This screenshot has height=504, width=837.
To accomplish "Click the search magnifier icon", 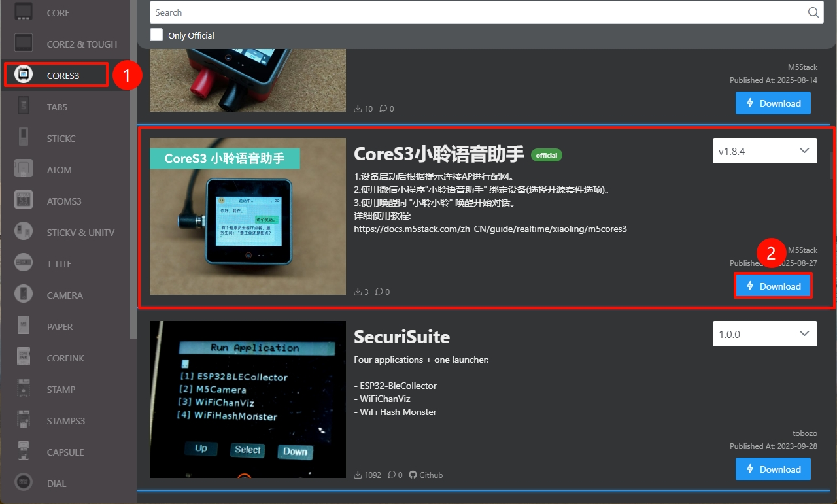I will (x=813, y=12).
